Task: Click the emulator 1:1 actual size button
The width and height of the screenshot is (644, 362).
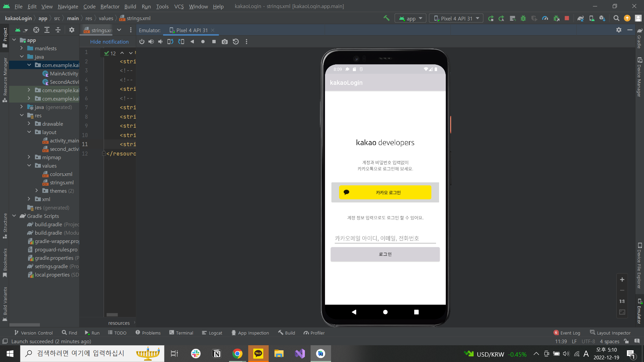Action: click(x=622, y=301)
